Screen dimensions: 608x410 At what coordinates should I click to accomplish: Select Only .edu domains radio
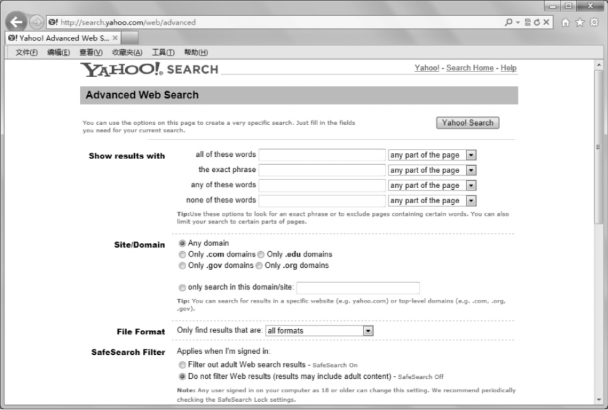point(261,254)
